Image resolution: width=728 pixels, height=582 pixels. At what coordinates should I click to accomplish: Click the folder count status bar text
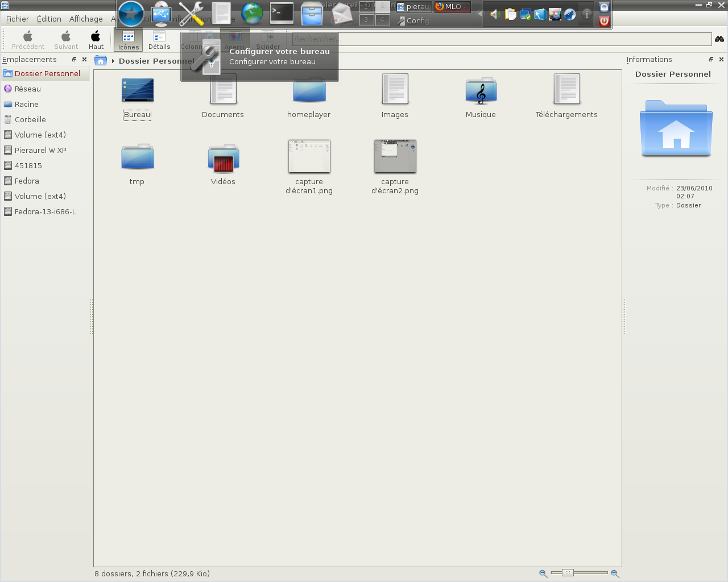tap(152, 573)
